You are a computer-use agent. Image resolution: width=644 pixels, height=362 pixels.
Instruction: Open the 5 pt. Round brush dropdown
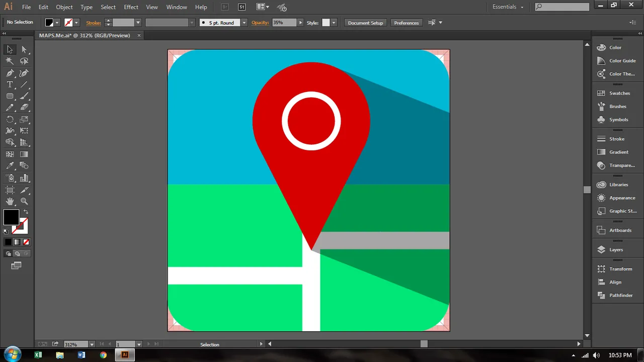point(244,23)
